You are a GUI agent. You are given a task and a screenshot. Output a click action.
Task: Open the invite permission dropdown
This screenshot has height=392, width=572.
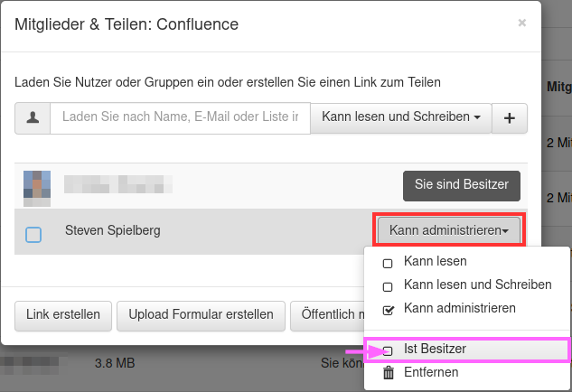[400, 118]
